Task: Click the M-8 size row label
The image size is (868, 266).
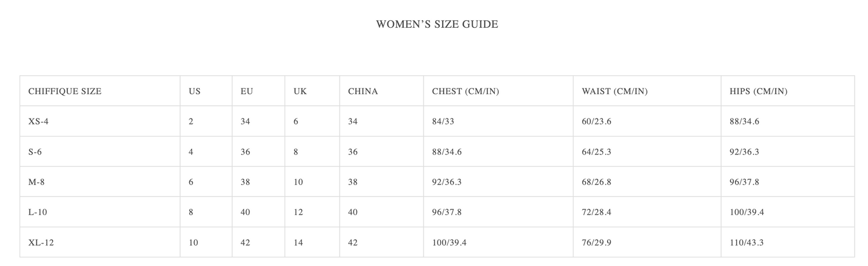Action: (36, 182)
